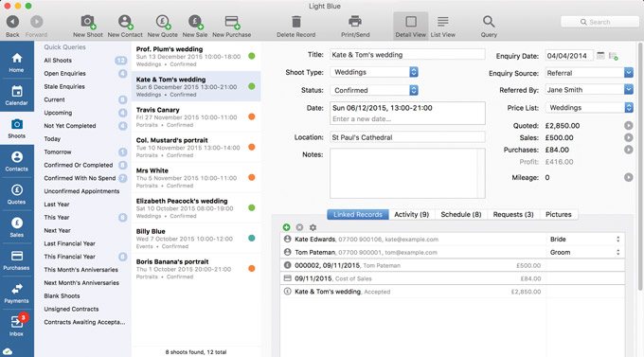644x357 pixels.
Task: Click the New Shoot camera icon
Action: (88, 22)
